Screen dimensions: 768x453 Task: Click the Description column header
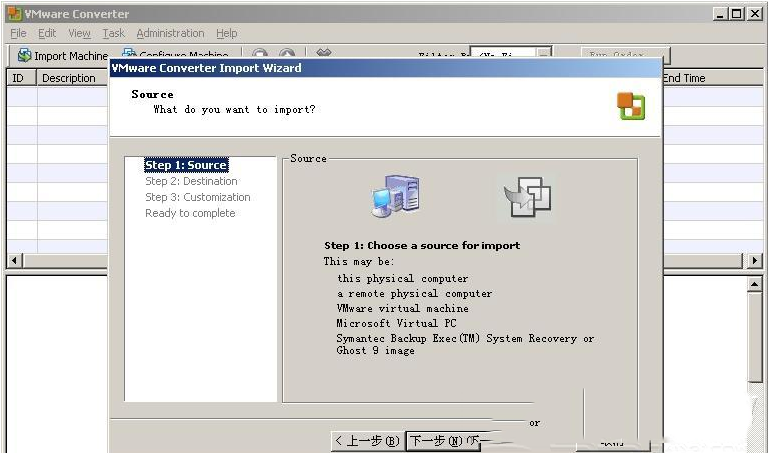[72, 78]
